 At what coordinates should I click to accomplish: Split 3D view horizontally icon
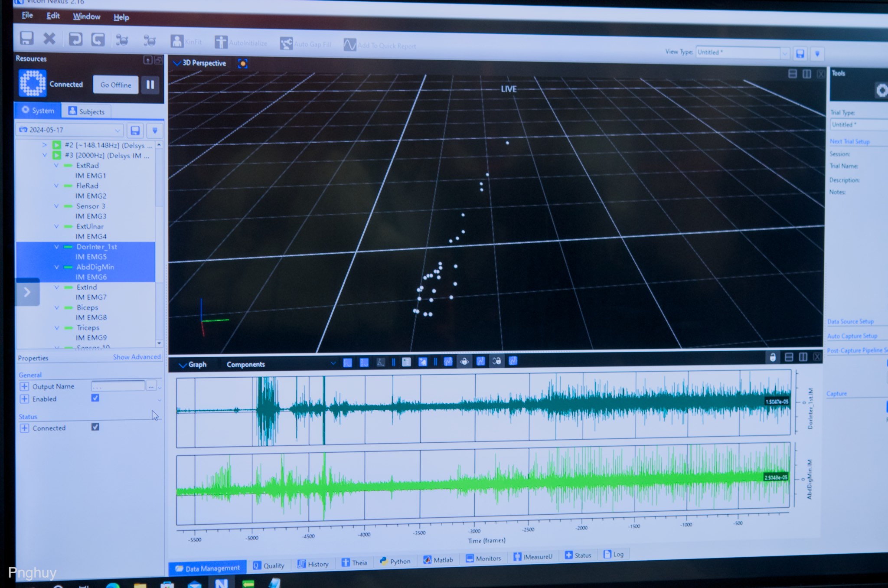click(792, 74)
